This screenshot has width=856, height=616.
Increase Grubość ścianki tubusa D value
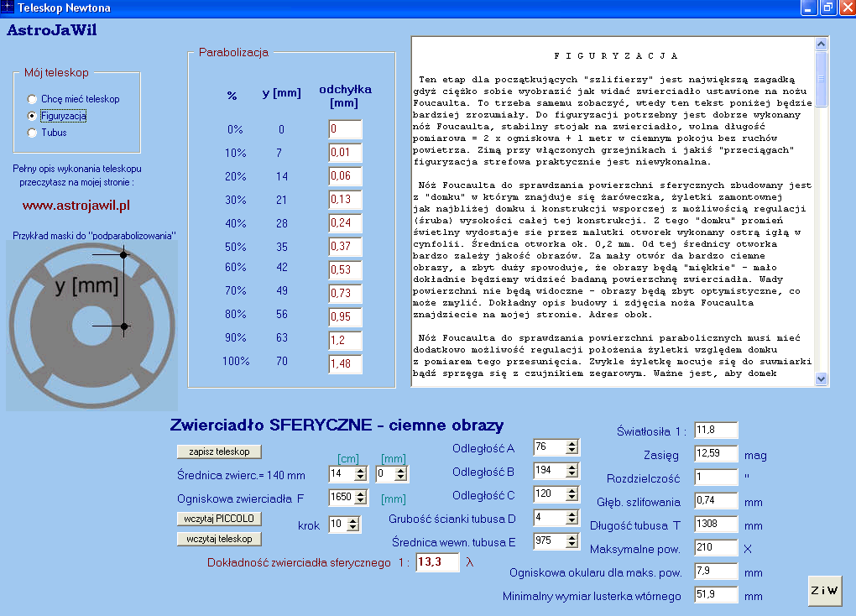pos(572,514)
